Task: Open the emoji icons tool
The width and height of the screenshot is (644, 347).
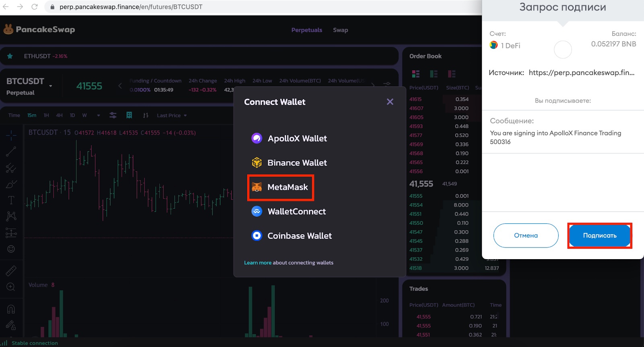Action: [11, 249]
